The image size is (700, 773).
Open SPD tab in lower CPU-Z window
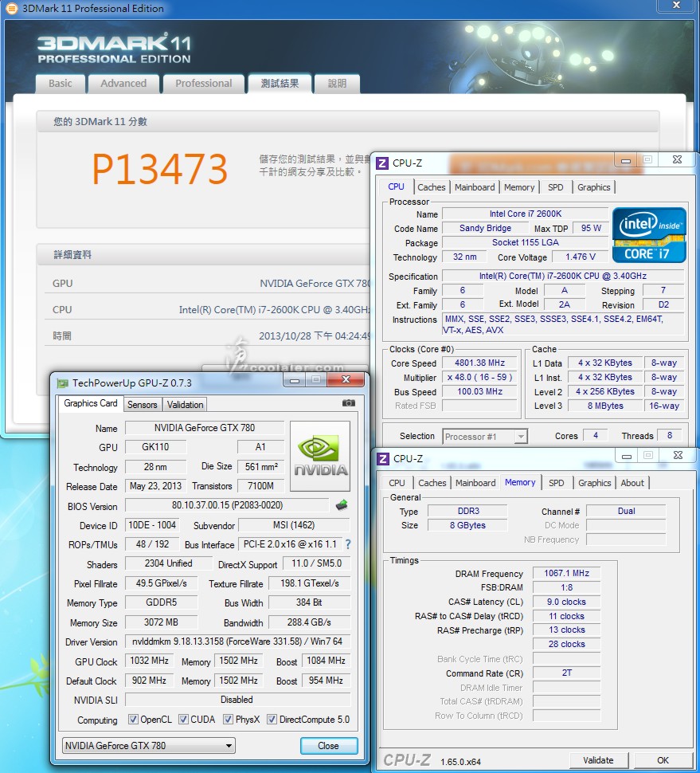point(556,483)
